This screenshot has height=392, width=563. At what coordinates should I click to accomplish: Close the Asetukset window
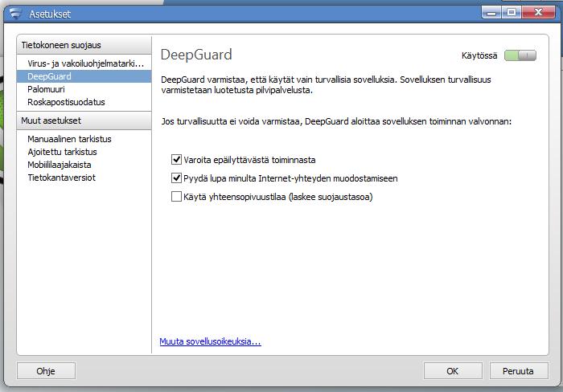point(539,13)
